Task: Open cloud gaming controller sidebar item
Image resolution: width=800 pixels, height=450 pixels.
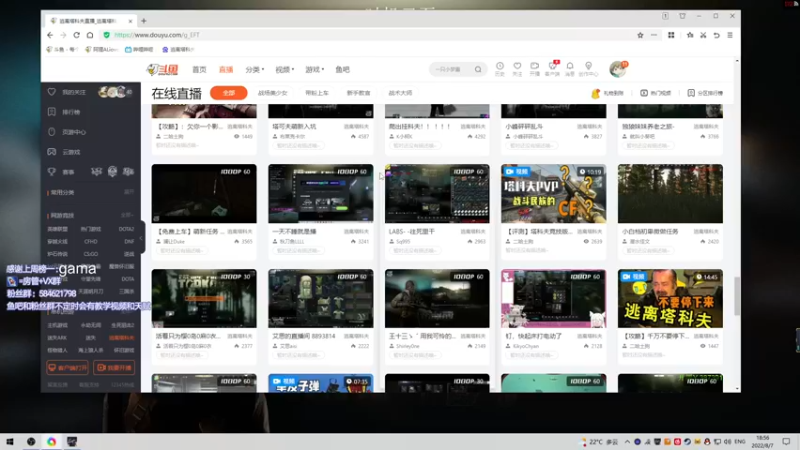Action: click(64, 152)
